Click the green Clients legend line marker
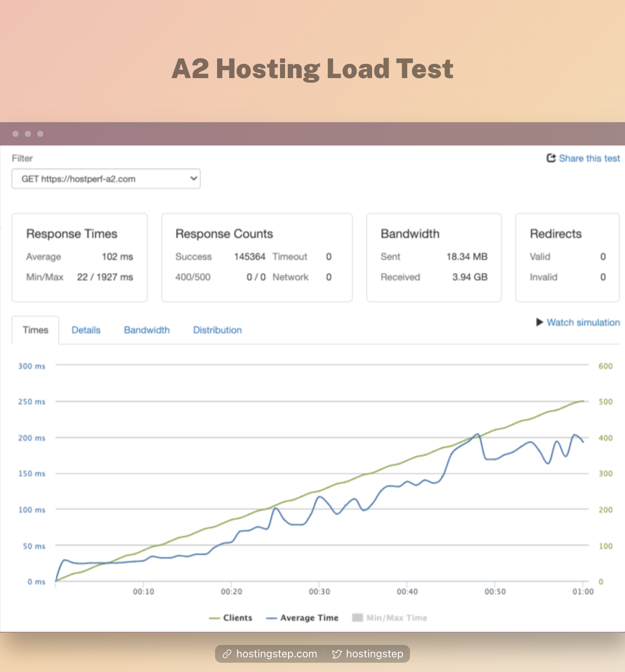The height and width of the screenshot is (672, 625). tap(214, 618)
